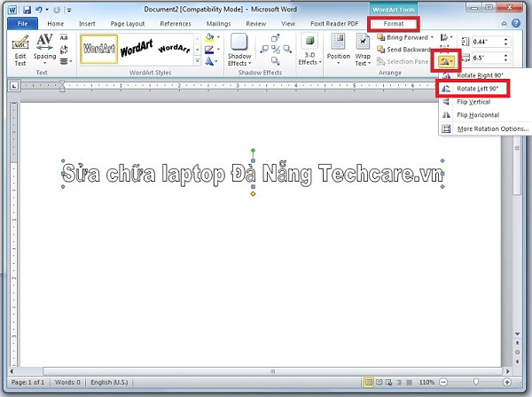Click the Selection Pane button
532x397 pixels.
[x=405, y=61]
